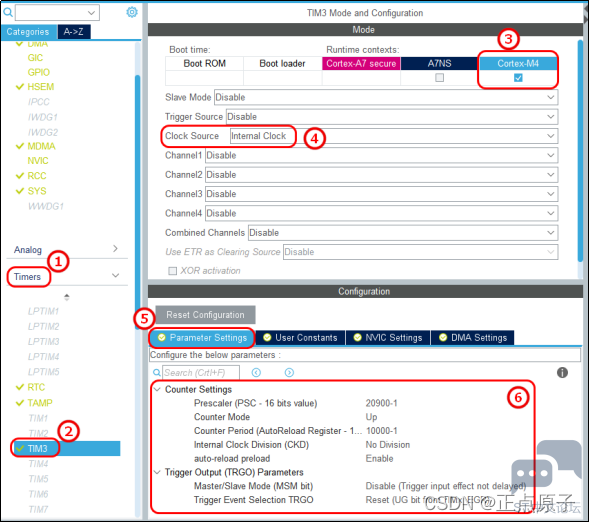Enable the A7NS context checkbox
This screenshot has height=523, width=590.
pyautogui.click(x=439, y=78)
